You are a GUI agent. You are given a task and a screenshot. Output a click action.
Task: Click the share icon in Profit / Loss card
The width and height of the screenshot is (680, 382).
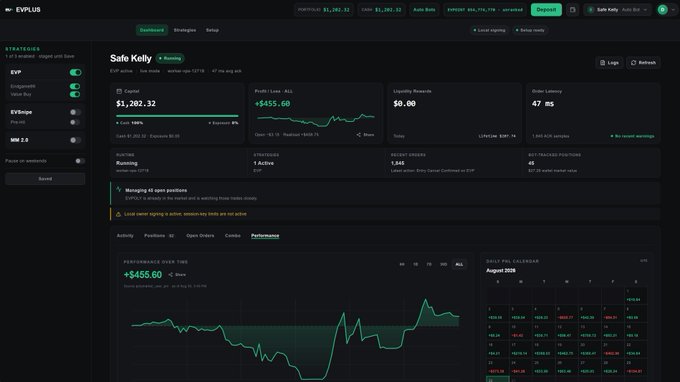[x=359, y=135]
